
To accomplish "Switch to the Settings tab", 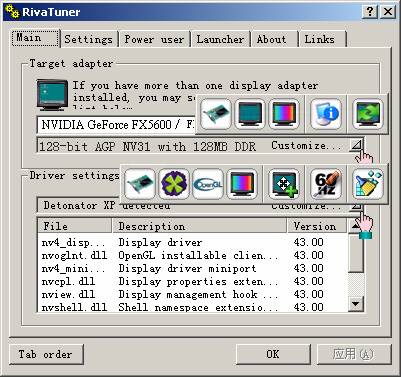I will pyautogui.click(x=89, y=39).
